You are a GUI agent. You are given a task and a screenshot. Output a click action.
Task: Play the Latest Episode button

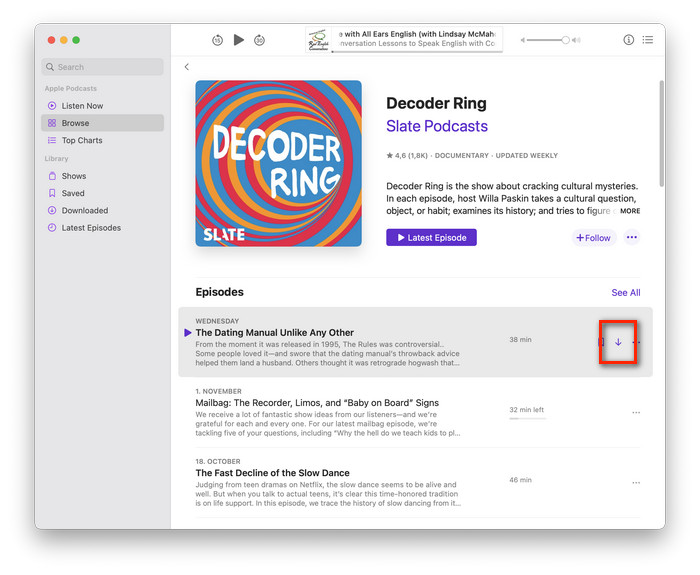click(x=431, y=238)
